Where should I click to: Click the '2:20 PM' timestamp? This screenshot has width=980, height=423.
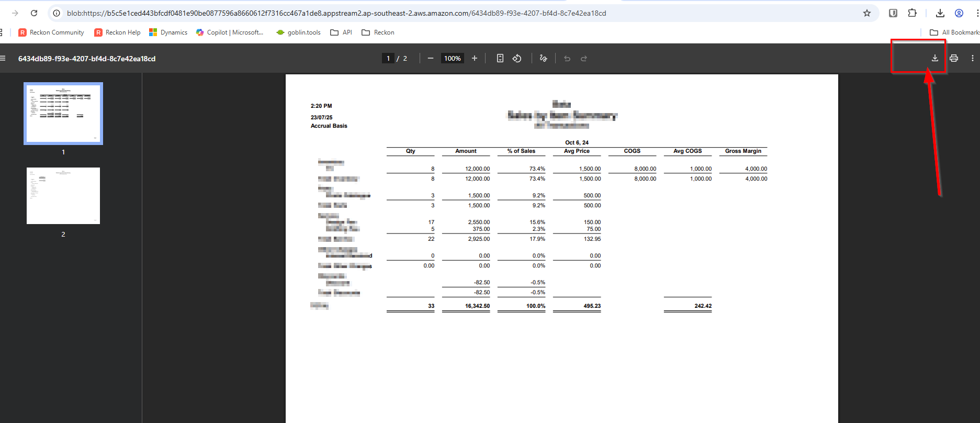click(321, 106)
